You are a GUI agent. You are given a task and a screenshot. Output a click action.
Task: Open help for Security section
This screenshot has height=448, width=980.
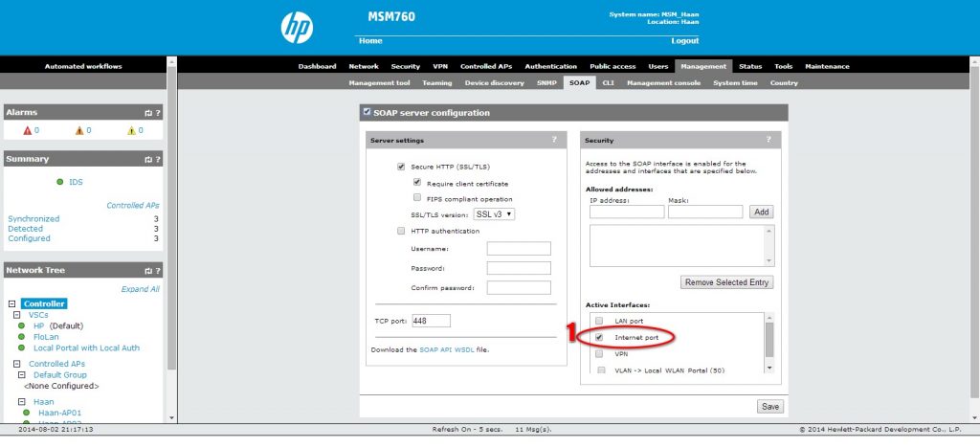tap(768, 140)
